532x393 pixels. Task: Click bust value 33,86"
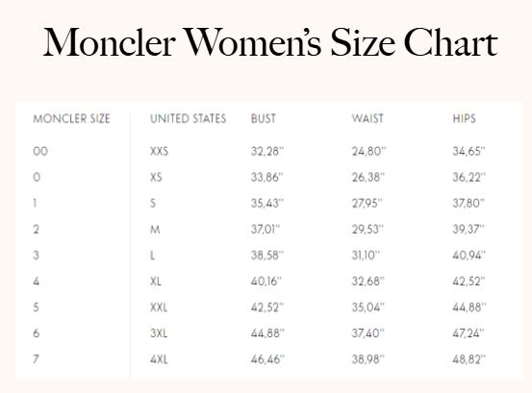coord(267,177)
